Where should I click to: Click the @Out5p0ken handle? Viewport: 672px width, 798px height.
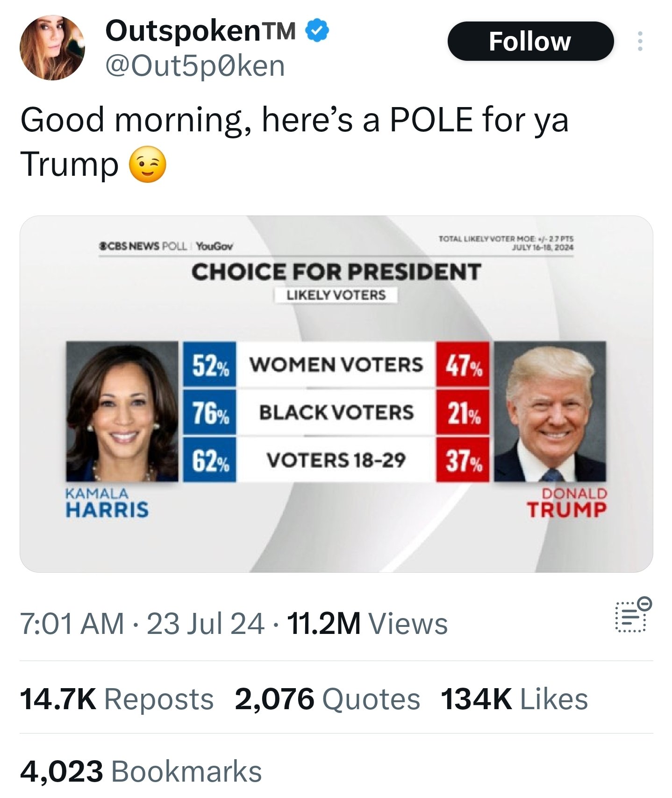coord(195,66)
